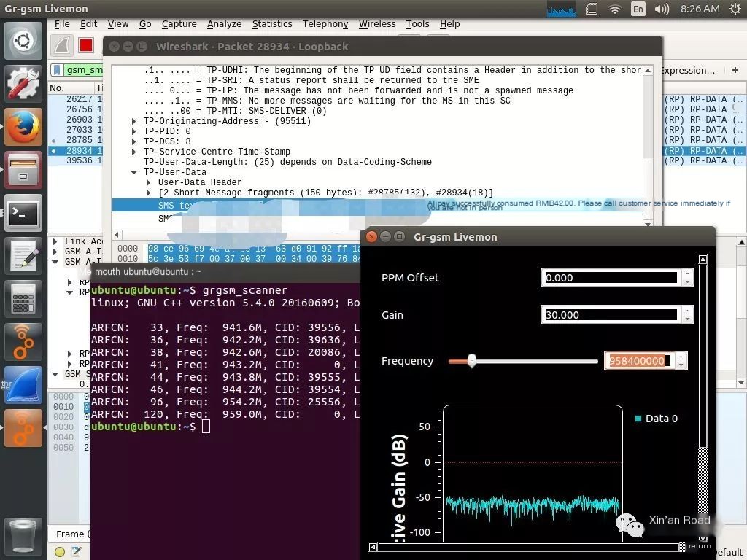Open the Analyze menu
Viewport: 747px width, 560px height.
[225, 24]
